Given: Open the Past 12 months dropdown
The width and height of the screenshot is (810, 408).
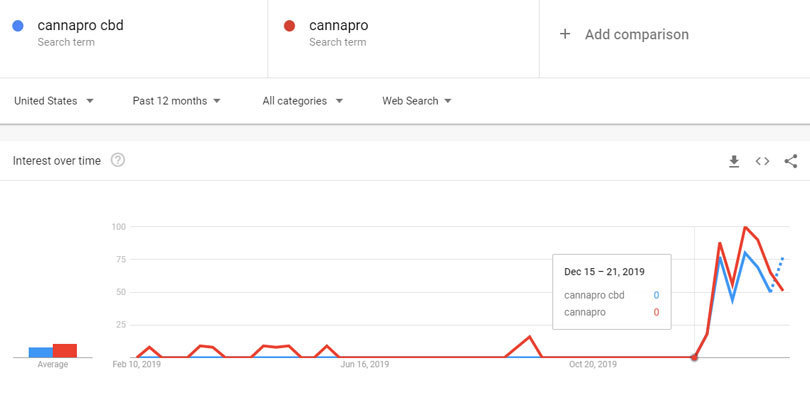Looking at the screenshot, I should click(x=176, y=101).
